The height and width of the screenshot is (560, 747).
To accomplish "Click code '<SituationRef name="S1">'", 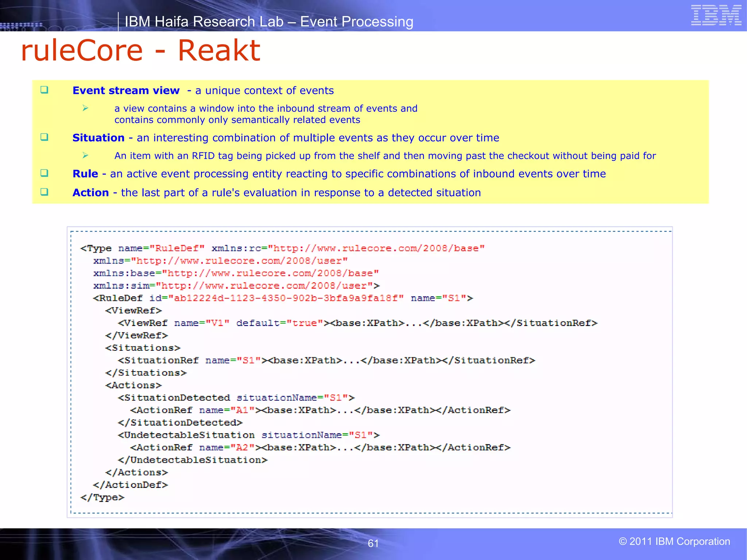I will tap(193, 361).
